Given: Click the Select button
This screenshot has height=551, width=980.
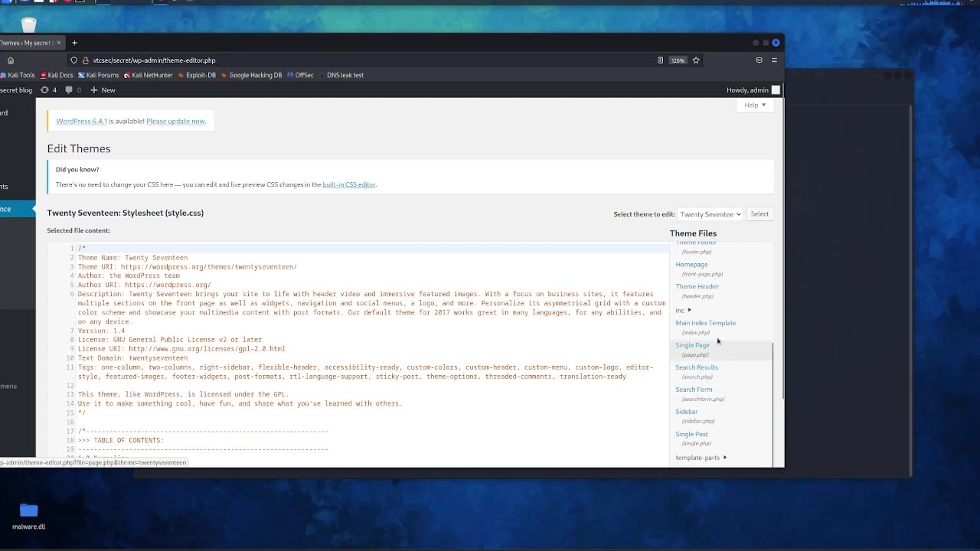Looking at the screenshot, I should pos(759,214).
